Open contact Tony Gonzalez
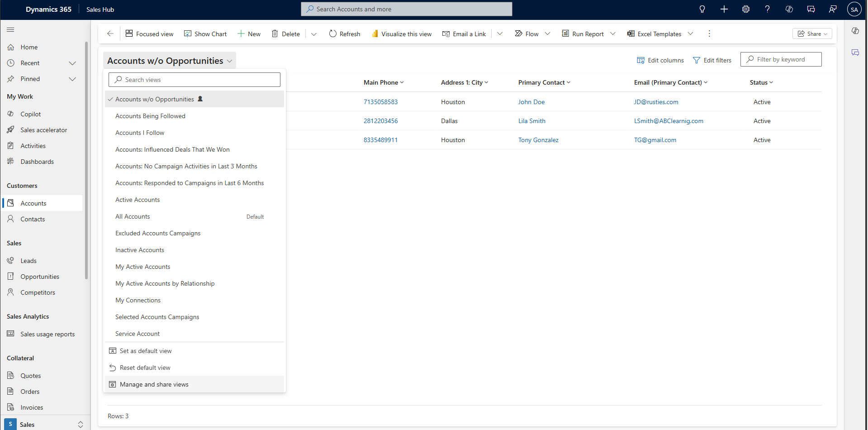The image size is (868, 430). [538, 140]
